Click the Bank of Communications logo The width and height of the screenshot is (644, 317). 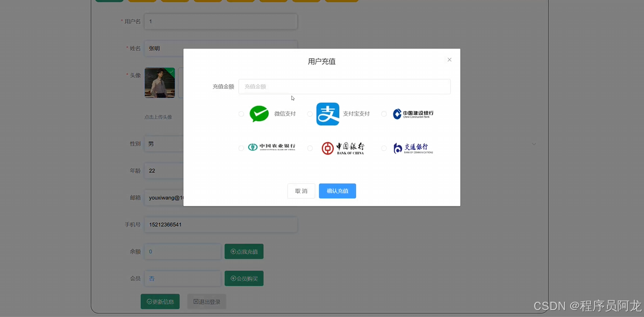pos(413,148)
